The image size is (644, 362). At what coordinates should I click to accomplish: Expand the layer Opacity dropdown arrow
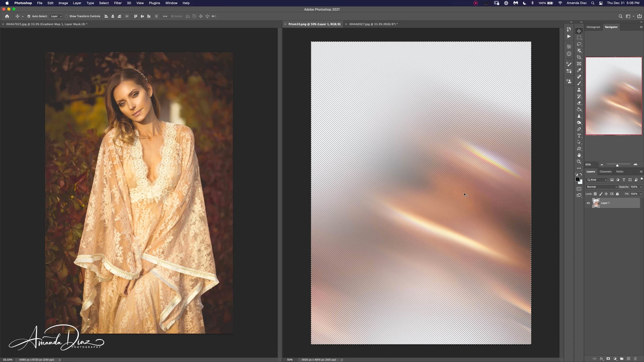(641, 187)
